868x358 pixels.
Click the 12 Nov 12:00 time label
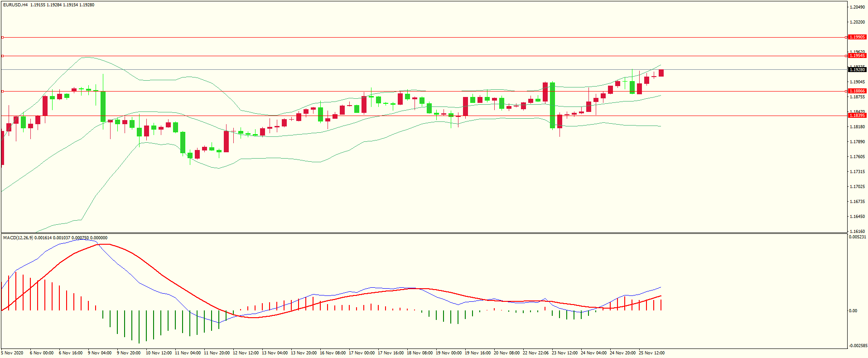246,353
